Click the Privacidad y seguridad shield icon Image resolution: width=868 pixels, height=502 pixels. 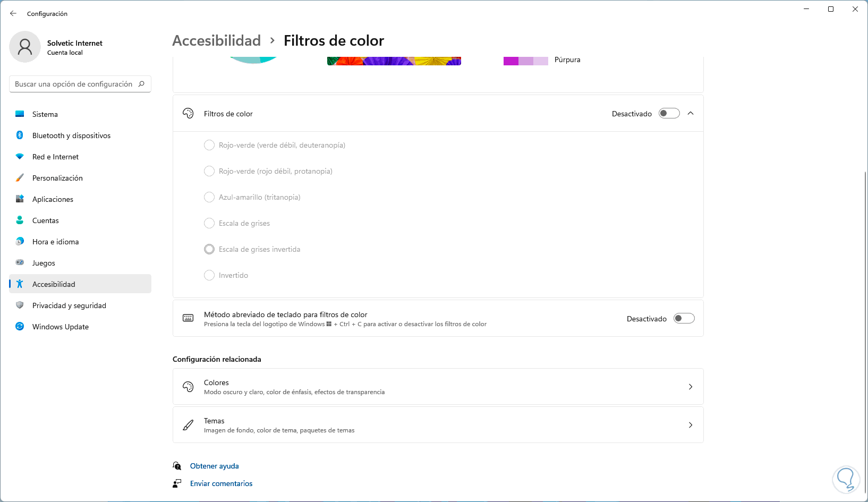(x=20, y=305)
